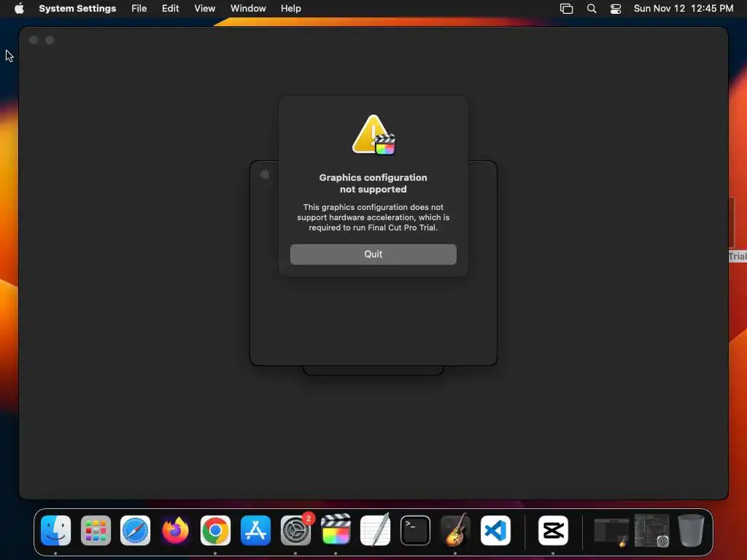Click the date and time in the menu bar
This screenshot has height=560, width=747.
tap(683, 9)
